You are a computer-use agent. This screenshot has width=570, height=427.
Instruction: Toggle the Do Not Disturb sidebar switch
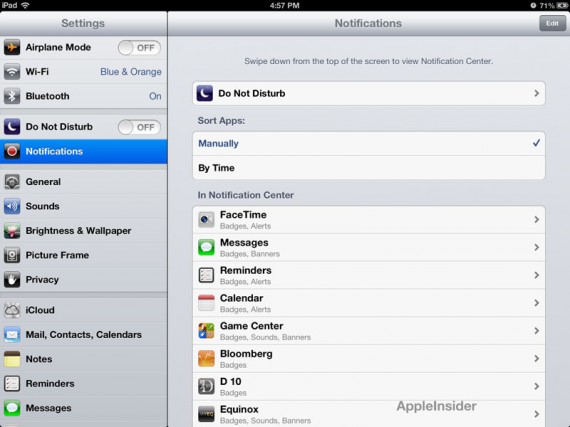[x=139, y=127]
